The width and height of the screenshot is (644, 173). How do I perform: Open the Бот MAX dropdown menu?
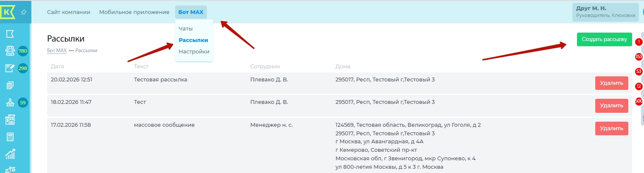click(x=191, y=12)
